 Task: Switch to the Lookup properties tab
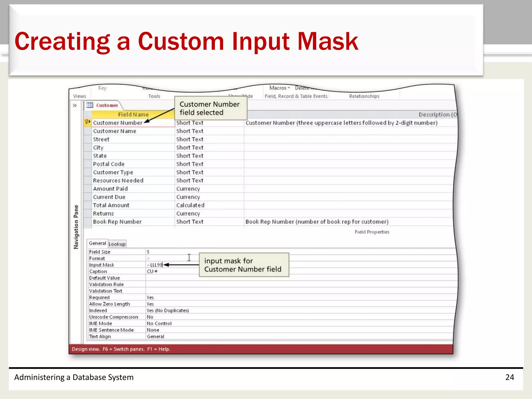(x=117, y=244)
